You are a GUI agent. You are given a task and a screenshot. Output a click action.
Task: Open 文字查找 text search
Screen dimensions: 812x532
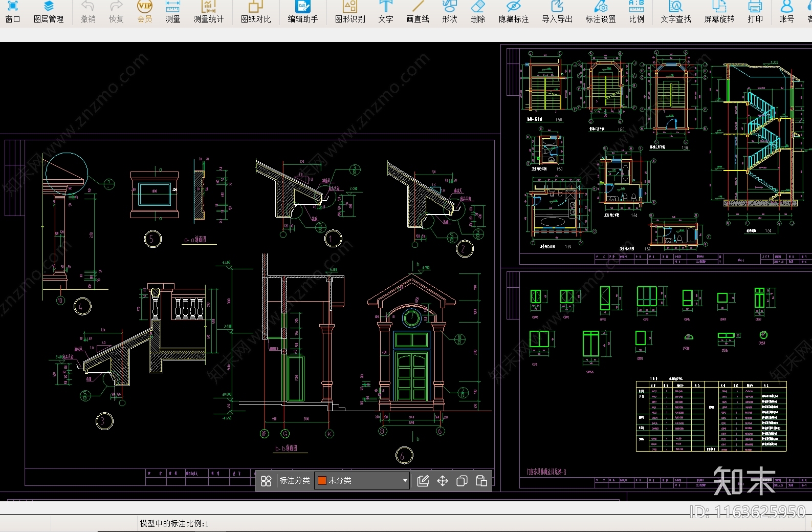pos(676,12)
